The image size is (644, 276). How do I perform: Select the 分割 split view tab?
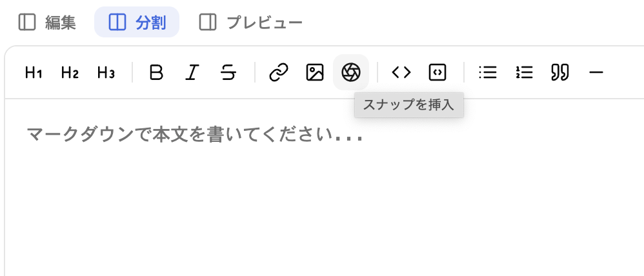coord(137,22)
